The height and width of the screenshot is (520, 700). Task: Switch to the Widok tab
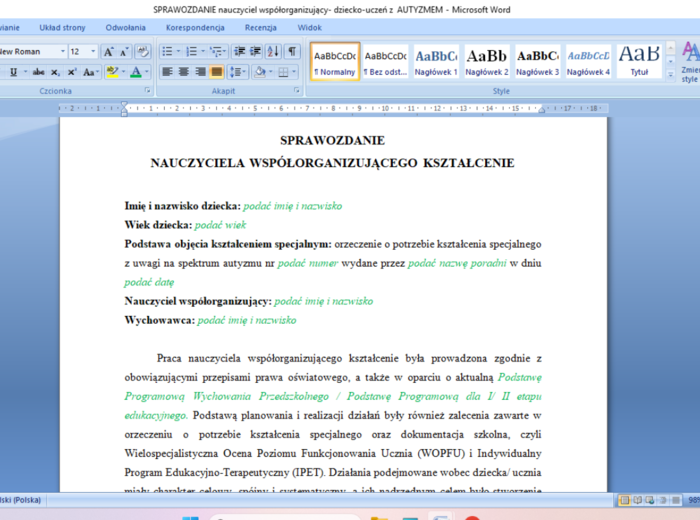309,28
